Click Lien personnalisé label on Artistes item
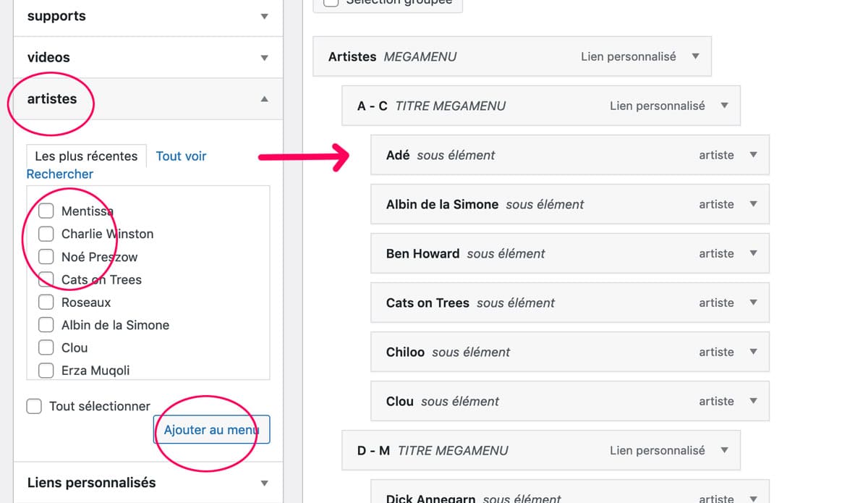Image resolution: width=868 pixels, height=503 pixels. pos(628,56)
